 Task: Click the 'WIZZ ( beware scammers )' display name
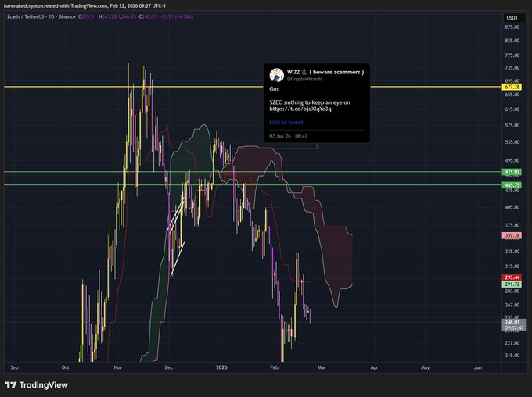325,72
